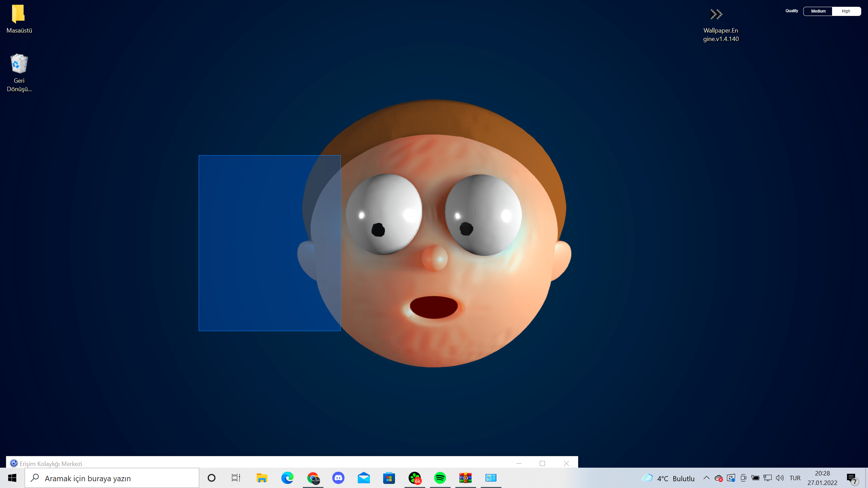Open Task View in the taskbar

(x=236, y=478)
